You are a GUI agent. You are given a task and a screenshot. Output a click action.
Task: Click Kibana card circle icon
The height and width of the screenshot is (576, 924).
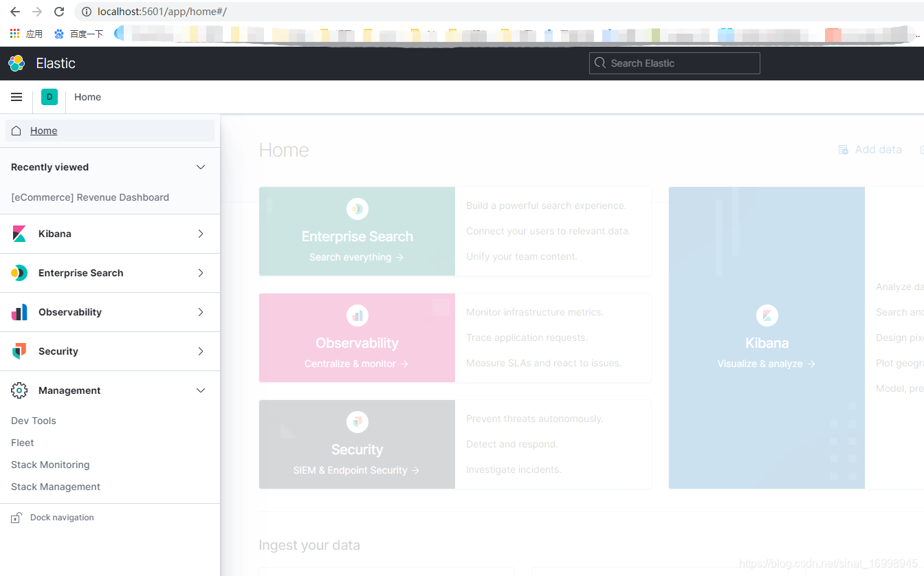[x=767, y=315]
